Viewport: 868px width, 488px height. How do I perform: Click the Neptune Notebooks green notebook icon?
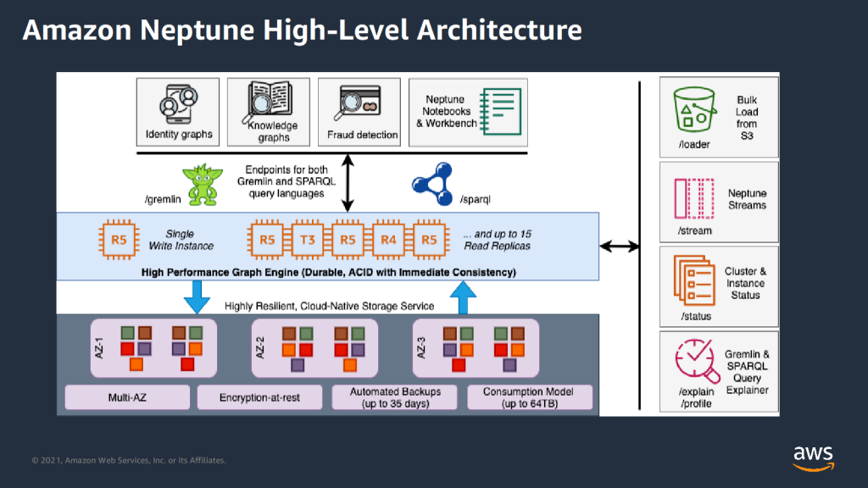501,112
